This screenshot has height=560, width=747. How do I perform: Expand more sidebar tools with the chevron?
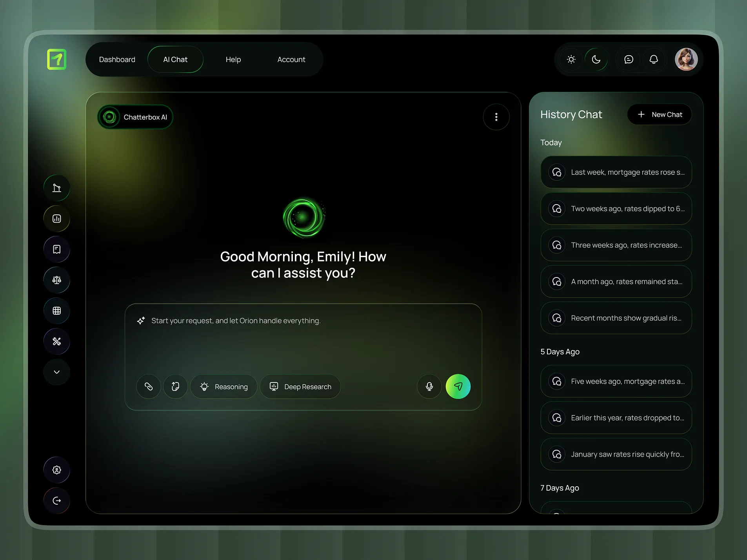point(56,372)
